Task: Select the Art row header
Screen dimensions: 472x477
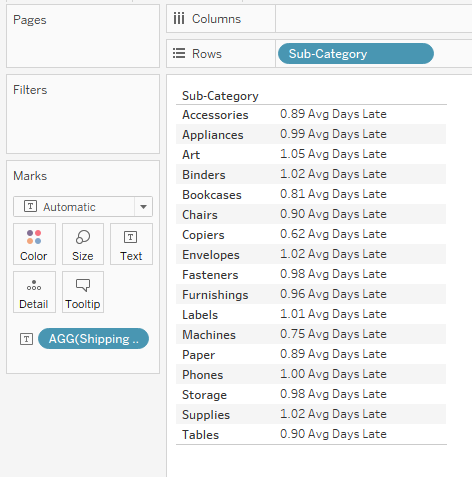Action: [191, 155]
